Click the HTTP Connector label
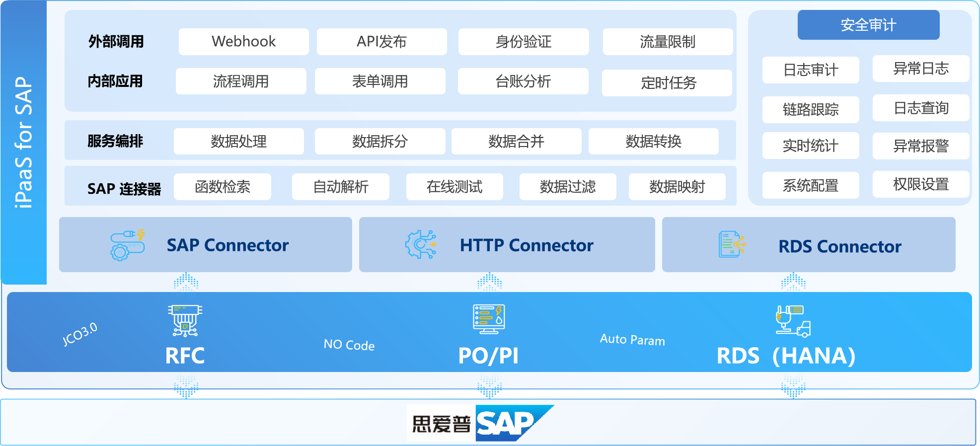980x446 pixels. click(x=527, y=245)
